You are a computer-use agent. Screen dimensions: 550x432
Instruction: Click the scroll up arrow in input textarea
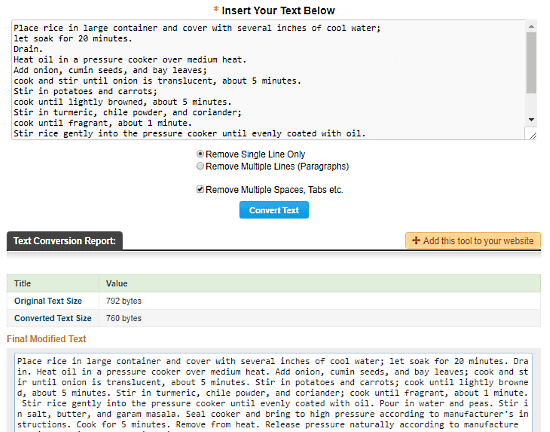click(531, 27)
